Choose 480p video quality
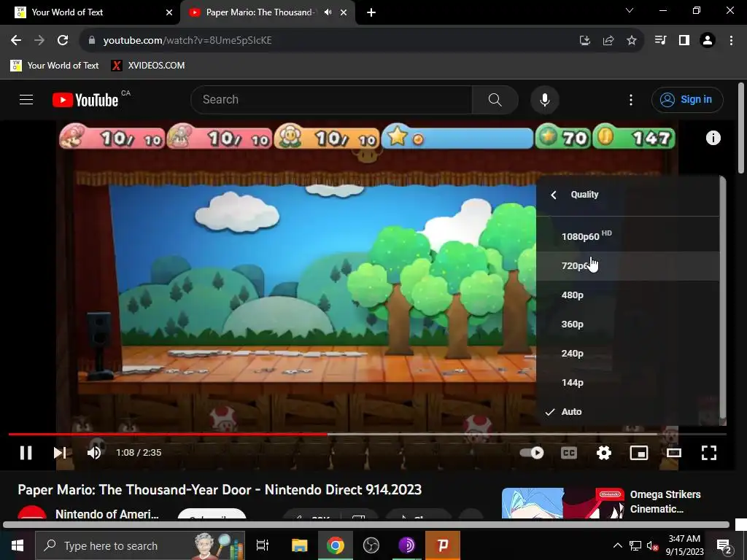The width and height of the screenshot is (747, 560). 628,295
